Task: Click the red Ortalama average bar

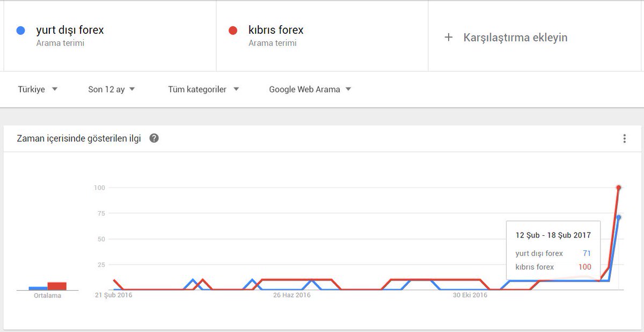Action: 57,286
